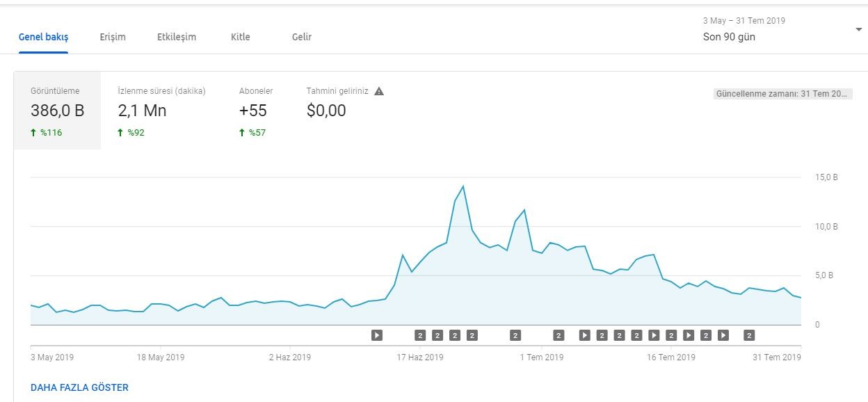868x402 pixels.
Task: Select the Görüntüleme 386,0 B metric card
Action: pyautogui.click(x=57, y=111)
